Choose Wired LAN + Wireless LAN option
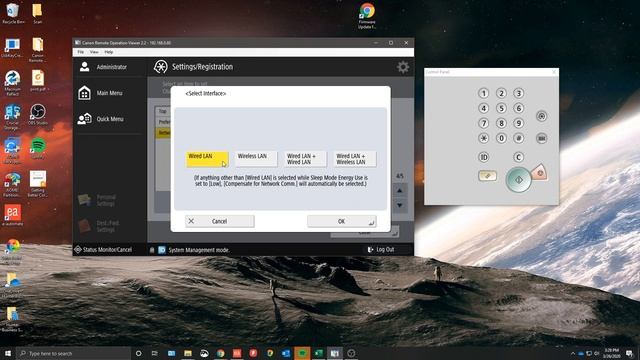640x360 pixels. pos(355,159)
